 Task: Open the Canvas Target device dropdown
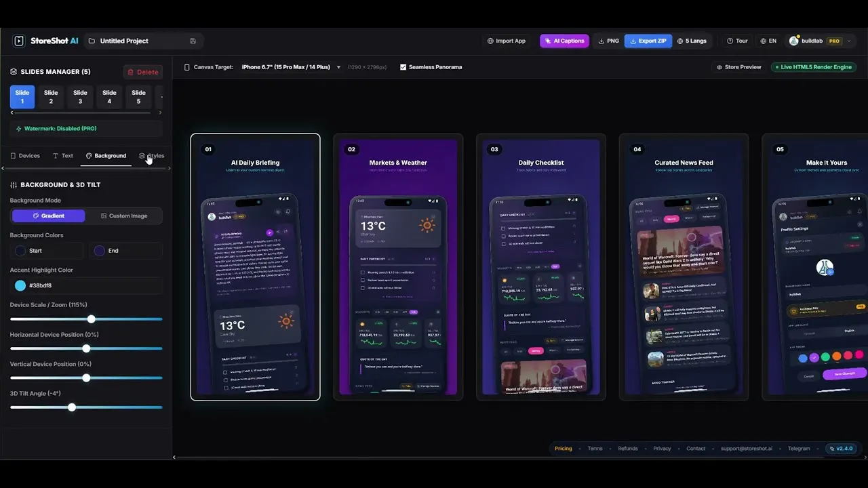(291, 67)
